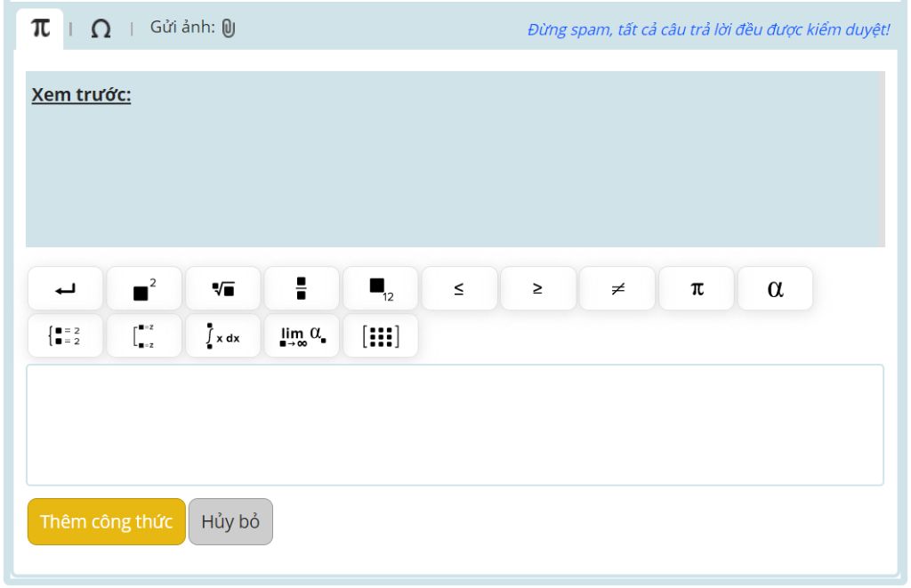Insert the greater-than-or-equal sign
911x588 pixels.
[538, 288]
